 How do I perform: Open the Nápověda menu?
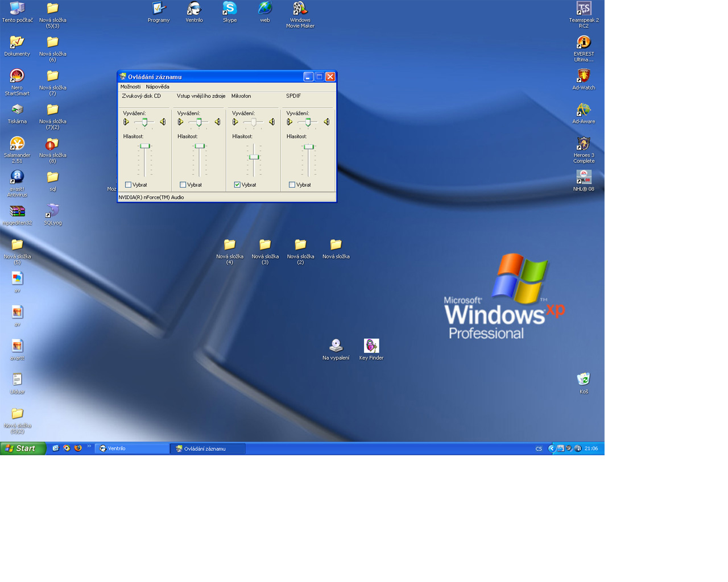click(x=157, y=87)
